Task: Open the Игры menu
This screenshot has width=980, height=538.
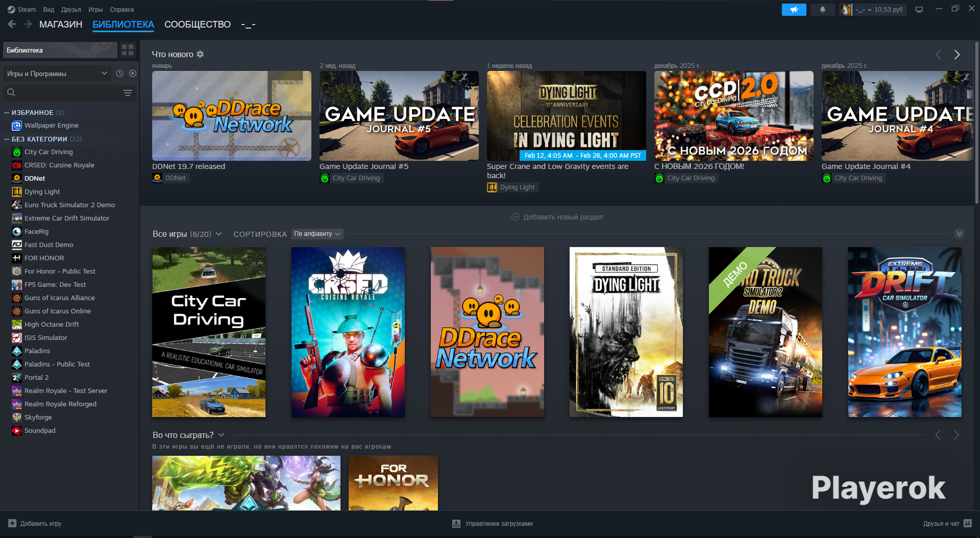Action: (x=95, y=10)
